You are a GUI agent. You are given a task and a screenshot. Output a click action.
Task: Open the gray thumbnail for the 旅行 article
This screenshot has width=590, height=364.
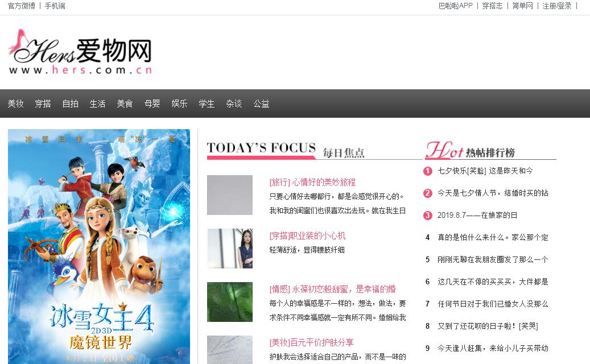(x=230, y=195)
